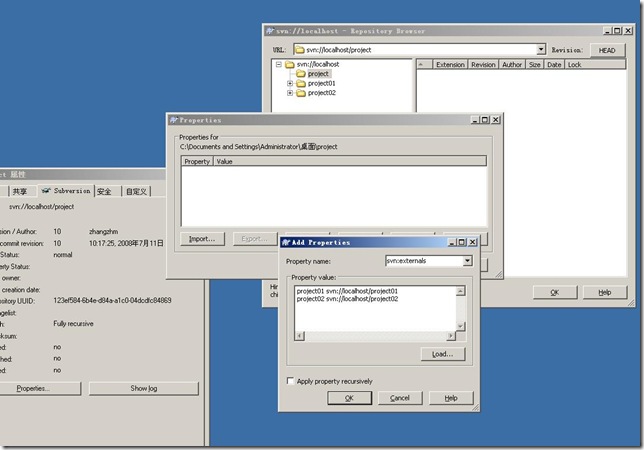The height and width of the screenshot is (450, 644).
Task: Click the folder icon in URL field
Action: click(x=299, y=49)
